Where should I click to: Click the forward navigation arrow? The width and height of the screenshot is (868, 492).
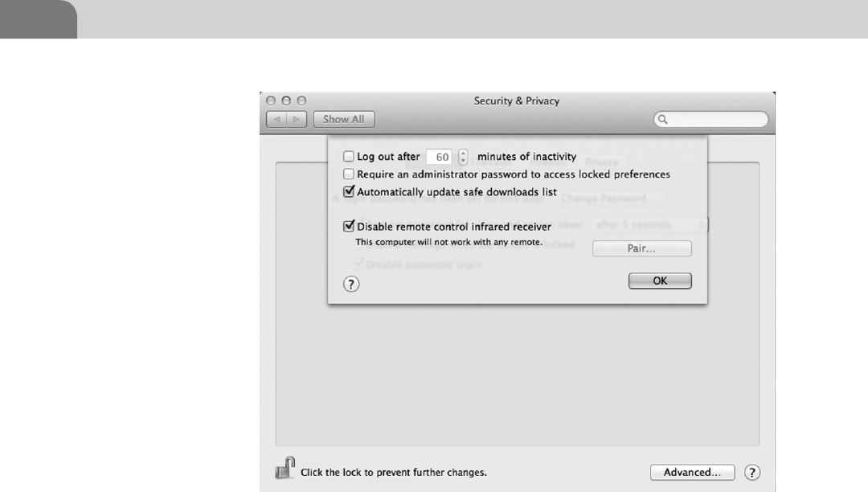coord(297,119)
